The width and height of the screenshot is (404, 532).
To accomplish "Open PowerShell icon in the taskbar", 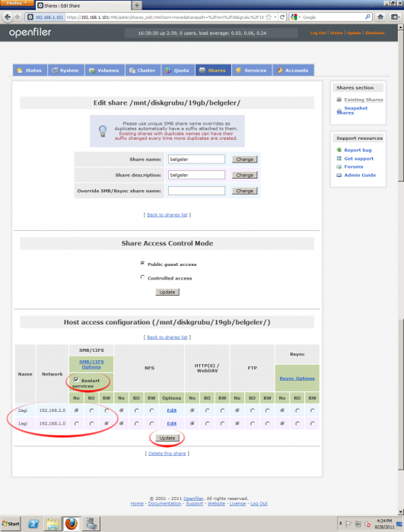I will [x=33, y=524].
